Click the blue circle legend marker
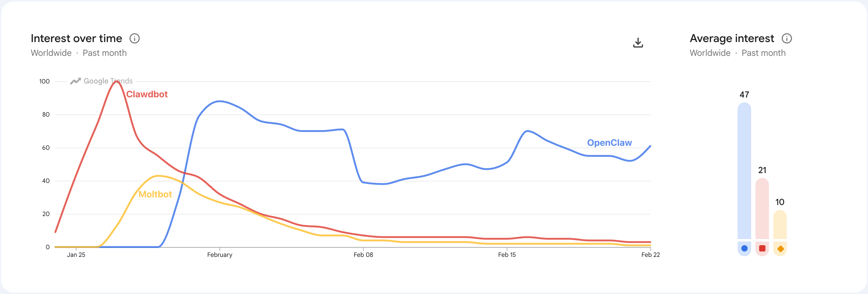 coord(744,249)
